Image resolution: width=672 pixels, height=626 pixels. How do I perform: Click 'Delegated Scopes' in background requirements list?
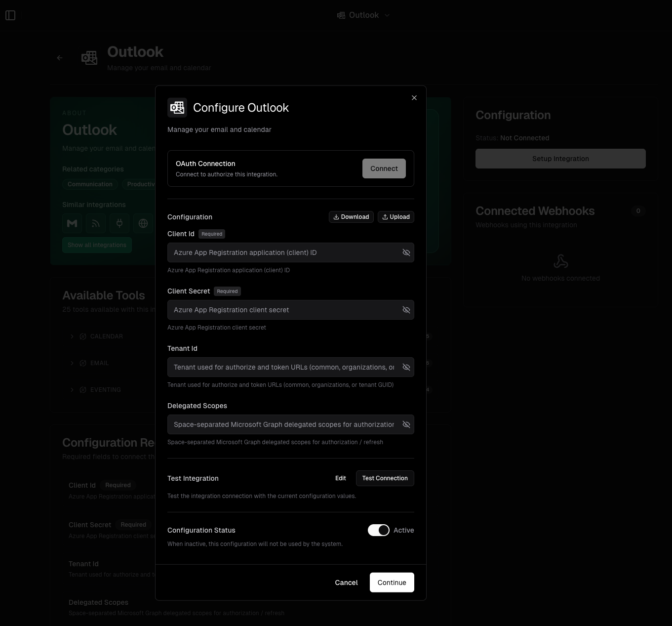[98, 602]
